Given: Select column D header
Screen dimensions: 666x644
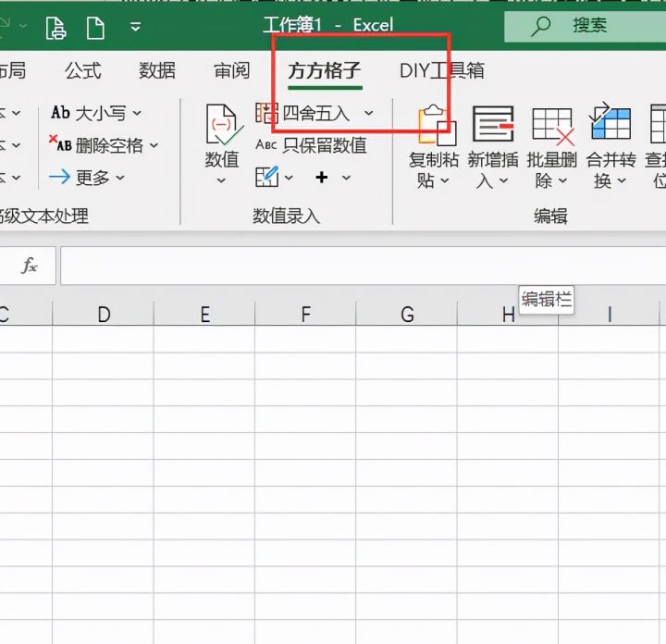Looking at the screenshot, I should (x=104, y=314).
